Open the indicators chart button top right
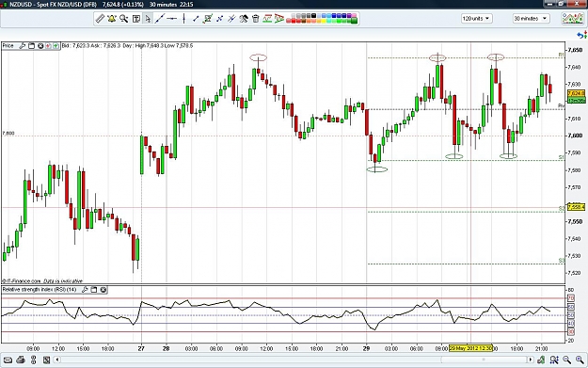 [x=573, y=19]
